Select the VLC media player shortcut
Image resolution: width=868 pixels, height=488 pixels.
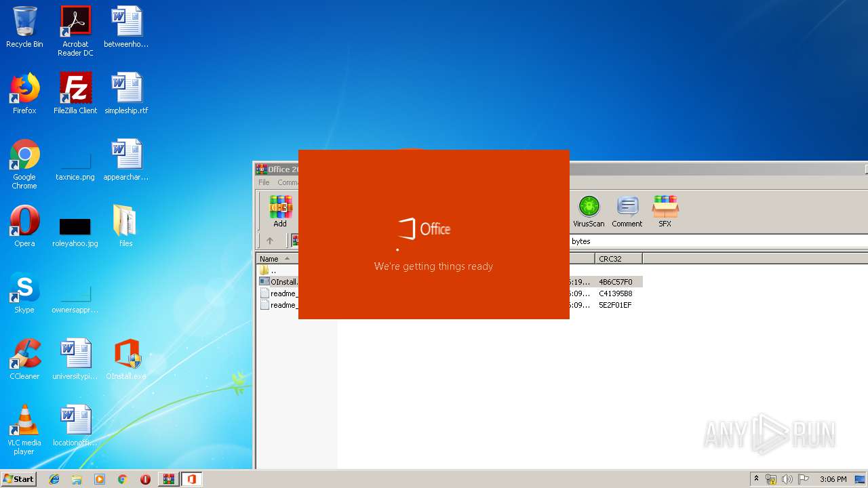pyautogui.click(x=24, y=430)
